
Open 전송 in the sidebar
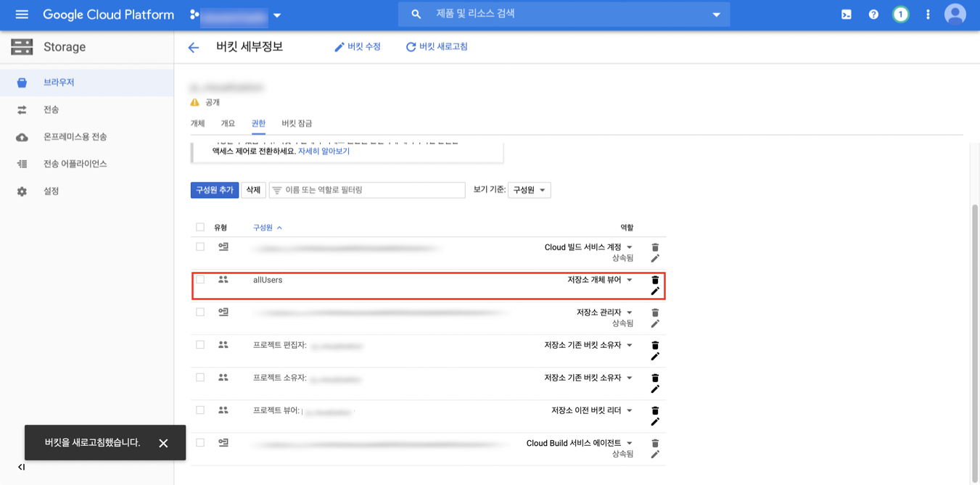tap(87, 110)
